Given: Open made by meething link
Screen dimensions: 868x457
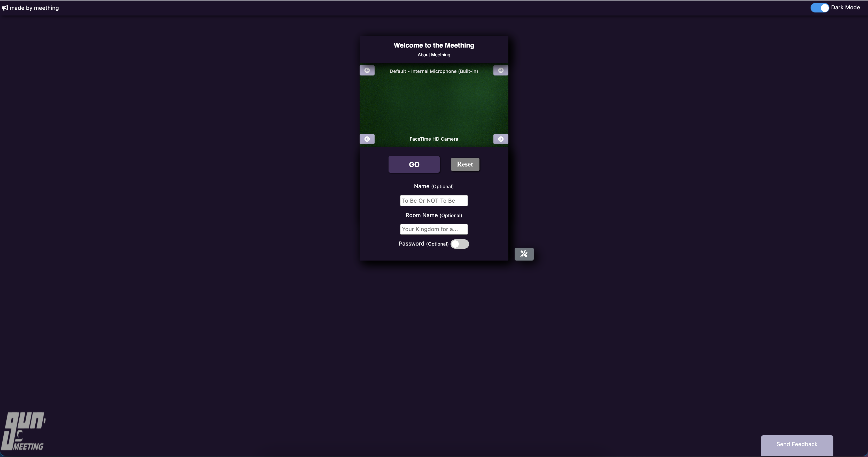Looking at the screenshot, I should coord(34,8).
